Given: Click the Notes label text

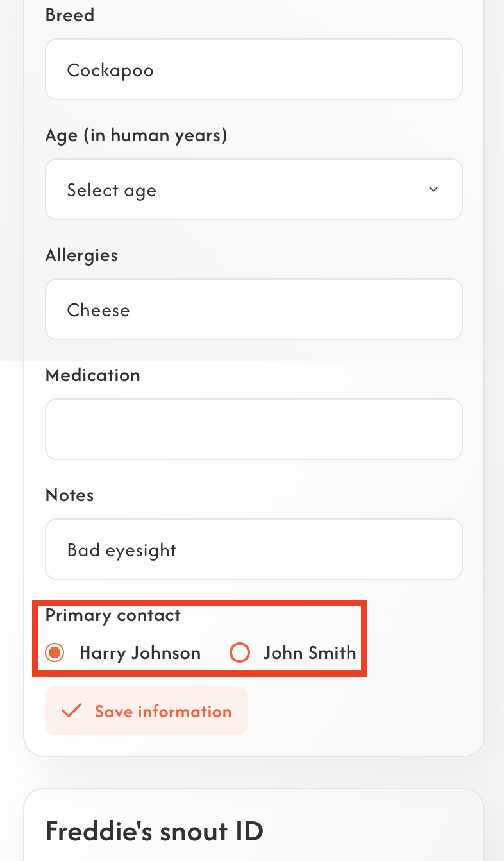Looking at the screenshot, I should point(69,495).
